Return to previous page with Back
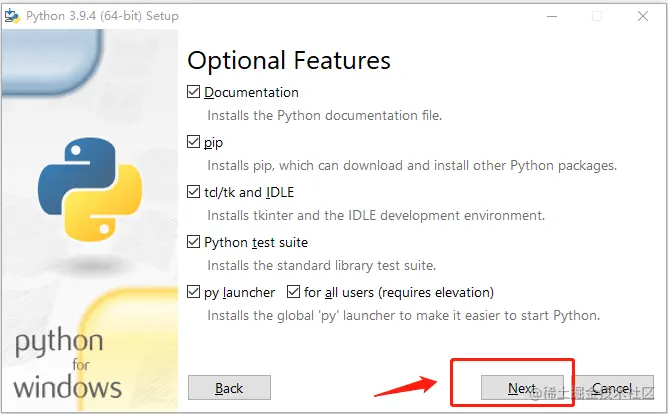This screenshot has height=414, width=668. pyautogui.click(x=229, y=388)
